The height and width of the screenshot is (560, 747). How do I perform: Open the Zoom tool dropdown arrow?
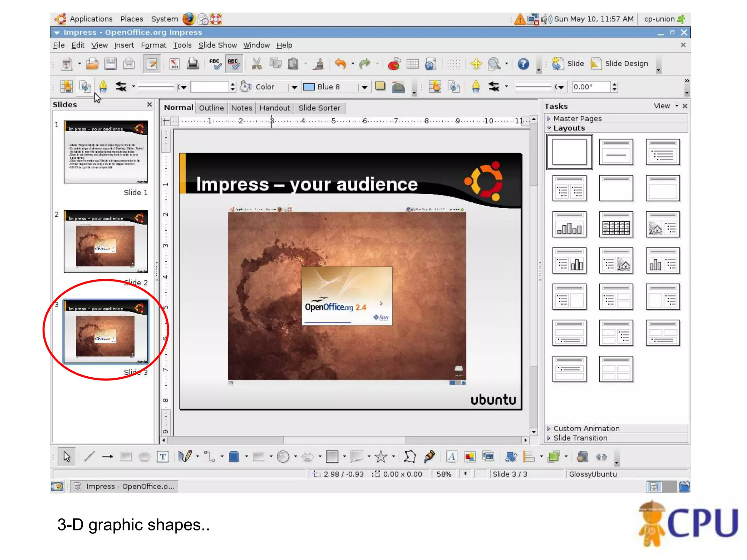[x=506, y=64]
